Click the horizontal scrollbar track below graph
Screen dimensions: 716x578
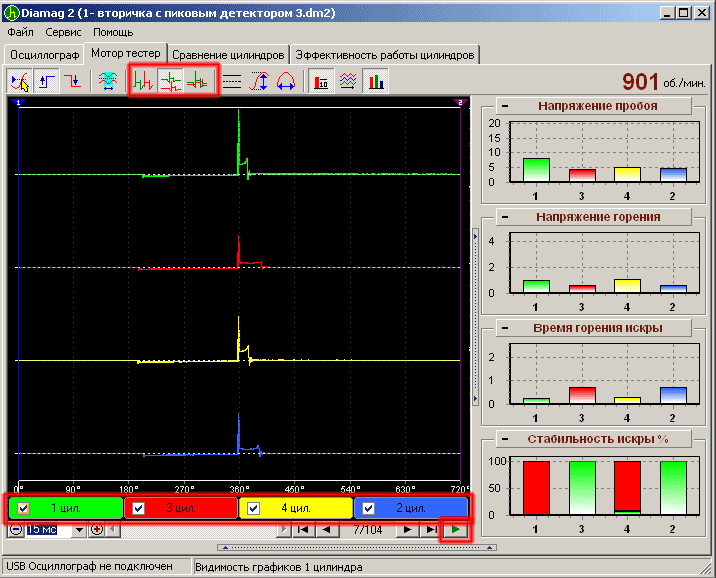pyautogui.click(x=200, y=530)
